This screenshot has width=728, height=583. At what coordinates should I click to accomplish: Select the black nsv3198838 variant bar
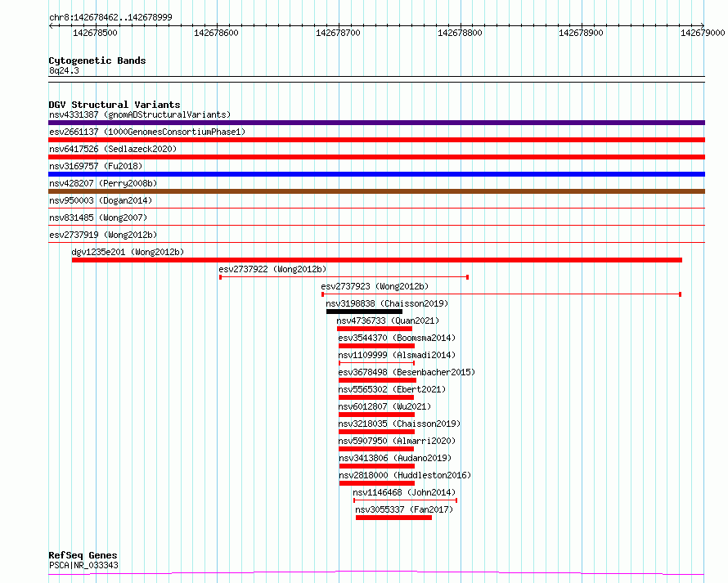[365, 312]
